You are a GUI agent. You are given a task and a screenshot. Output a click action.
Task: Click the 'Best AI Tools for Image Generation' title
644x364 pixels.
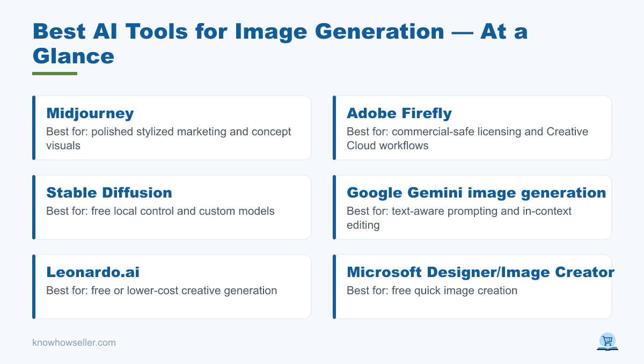[280, 43]
